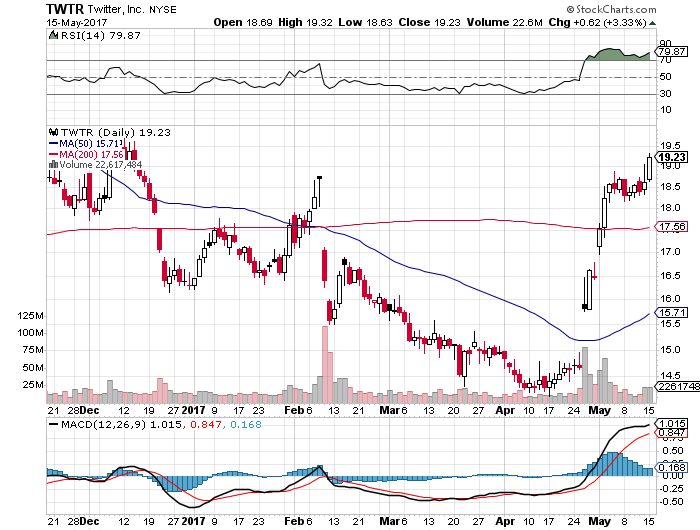Click the 1.015 MACD tag on right axis
Viewport: 700px width, 530px height.
pyautogui.click(x=671, y=423)
